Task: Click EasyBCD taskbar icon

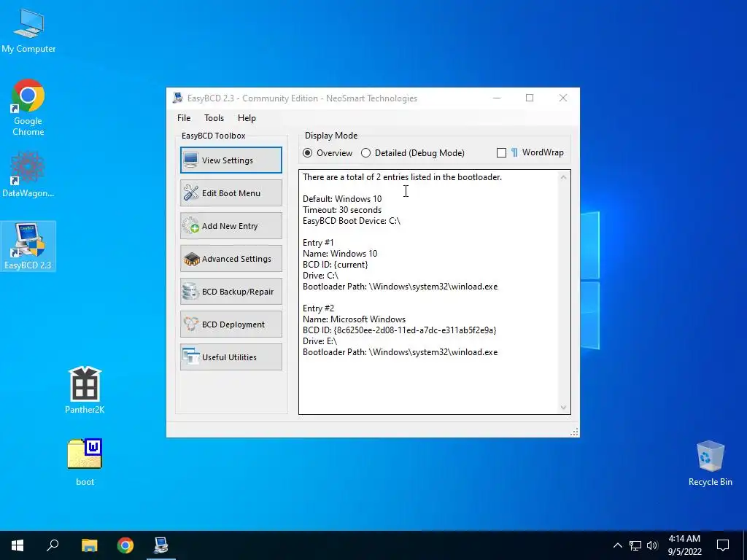Action: [x=161, y=545]
